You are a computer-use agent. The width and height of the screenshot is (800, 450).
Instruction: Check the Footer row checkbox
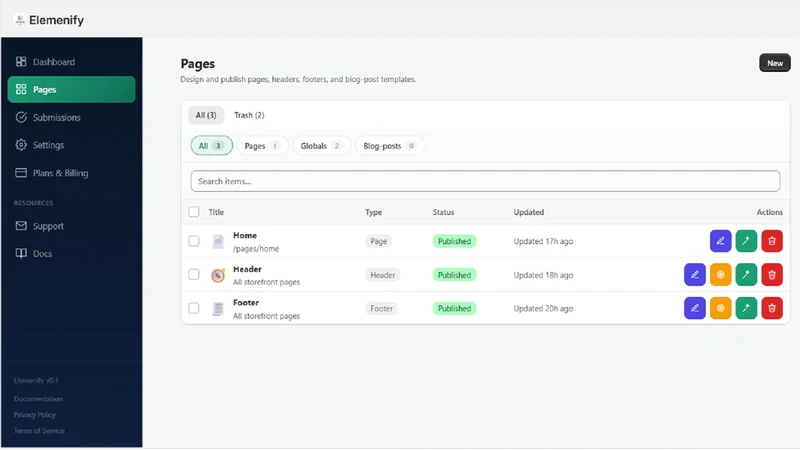[194, 308]
